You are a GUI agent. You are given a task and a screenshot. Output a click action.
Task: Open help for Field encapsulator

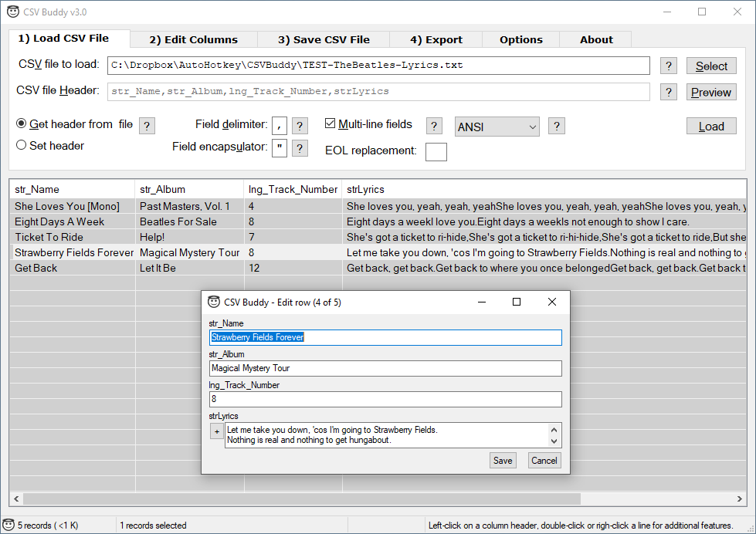point(300,148)
